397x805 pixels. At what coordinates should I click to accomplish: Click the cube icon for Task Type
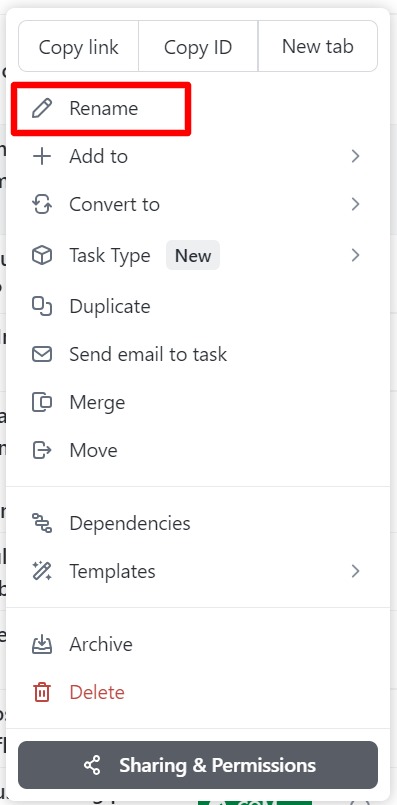(42, 255)
